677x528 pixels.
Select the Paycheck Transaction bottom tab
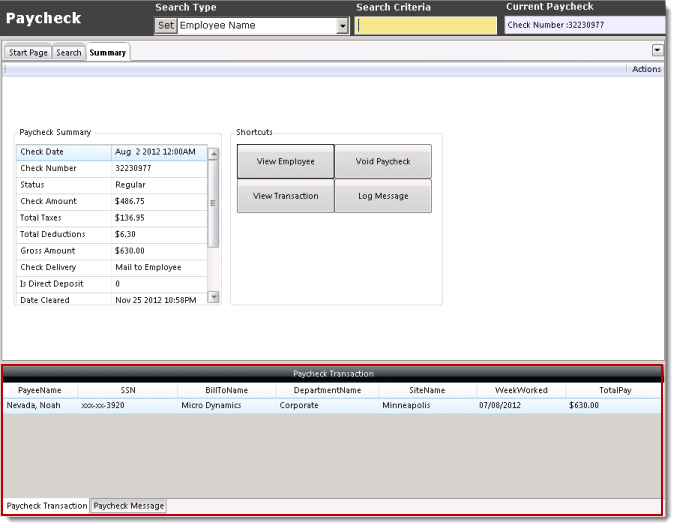tap(47, 506)
